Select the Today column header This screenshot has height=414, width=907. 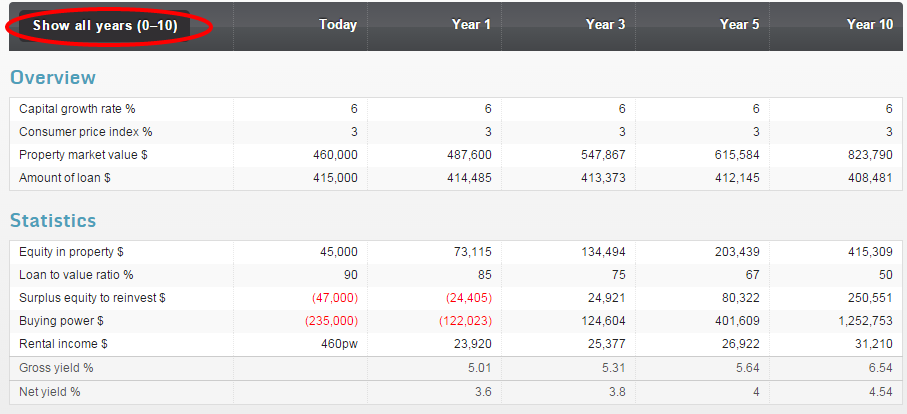tap(338, 25)
